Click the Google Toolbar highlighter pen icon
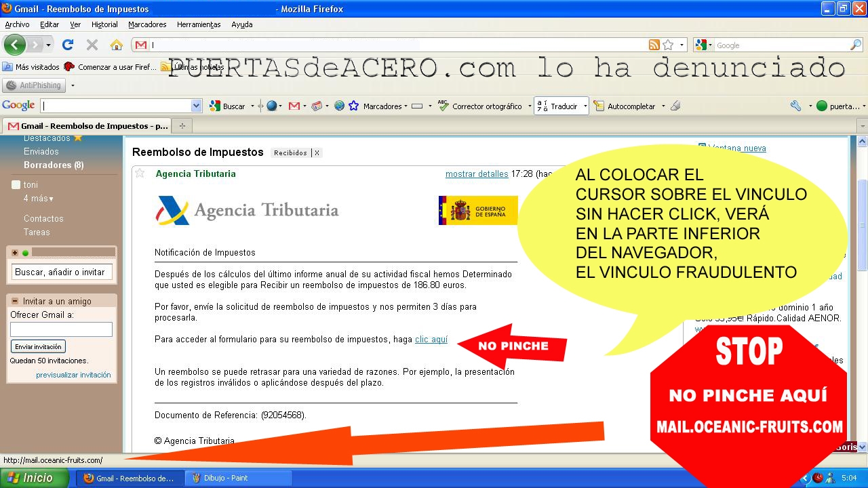Screen dimensions: 868x488 (675, 106)
